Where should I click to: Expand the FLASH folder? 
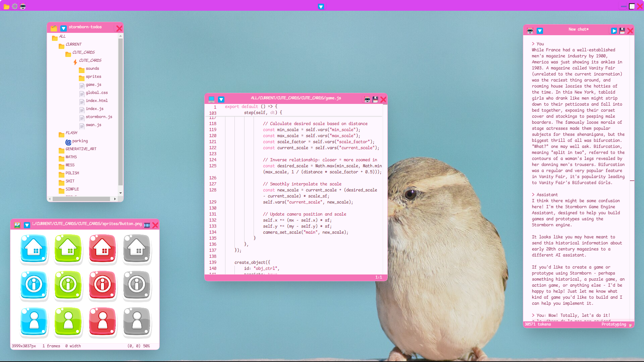[68, 133]
